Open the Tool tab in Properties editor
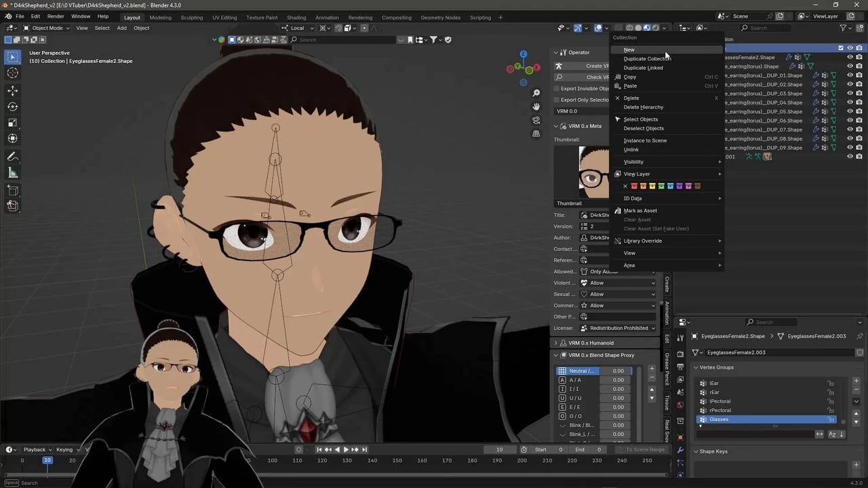This screenshot has width=868, height=488. coord(681,338)
